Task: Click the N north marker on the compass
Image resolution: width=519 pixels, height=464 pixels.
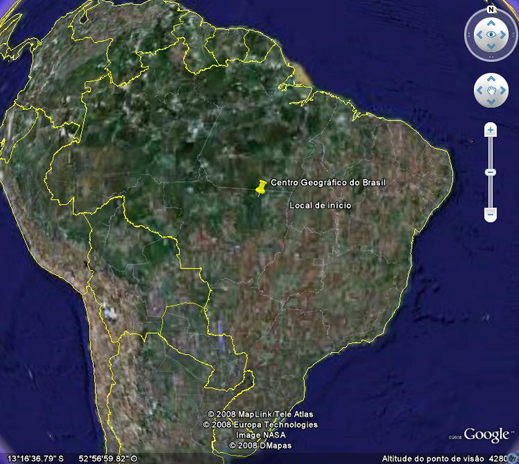Action: (491, 9)
